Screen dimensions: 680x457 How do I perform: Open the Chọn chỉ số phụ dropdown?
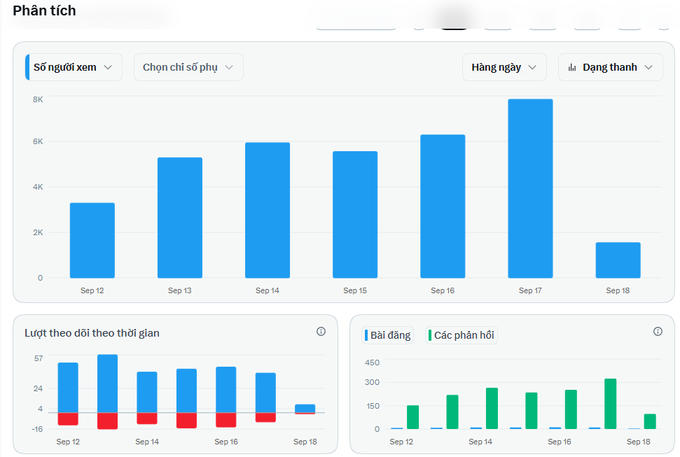coord(188,67)
